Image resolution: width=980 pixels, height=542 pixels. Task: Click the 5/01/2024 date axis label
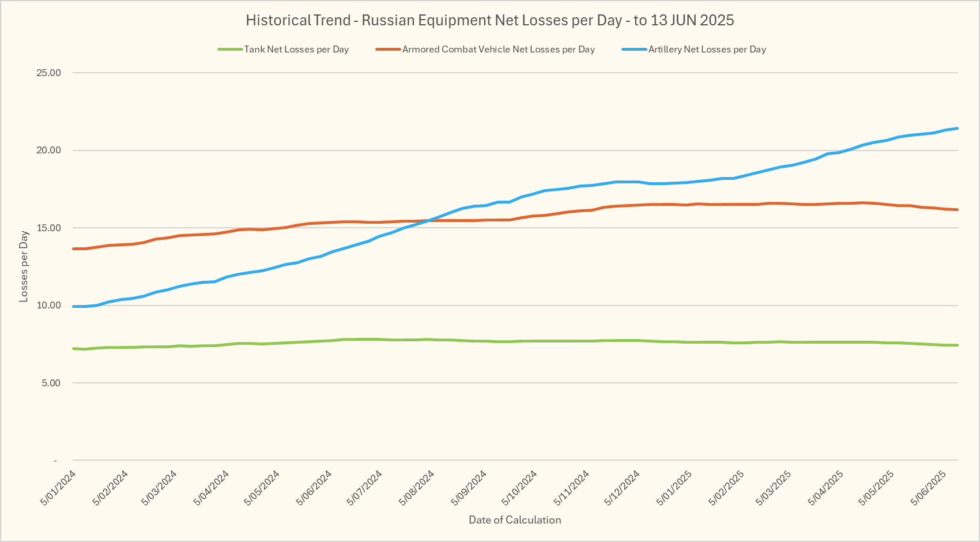[58, 488]
